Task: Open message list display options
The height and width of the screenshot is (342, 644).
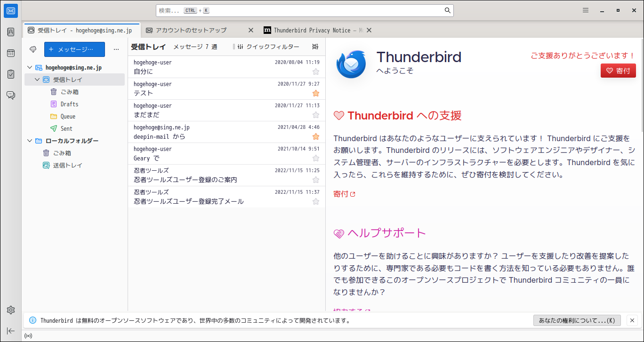Action: point(315,47)
